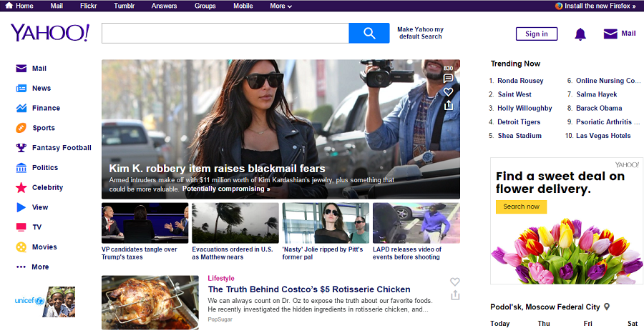Viewport: 644px width, 333px height.
Task: Like the Kim K. robbery story
Action: coord(449,91)
